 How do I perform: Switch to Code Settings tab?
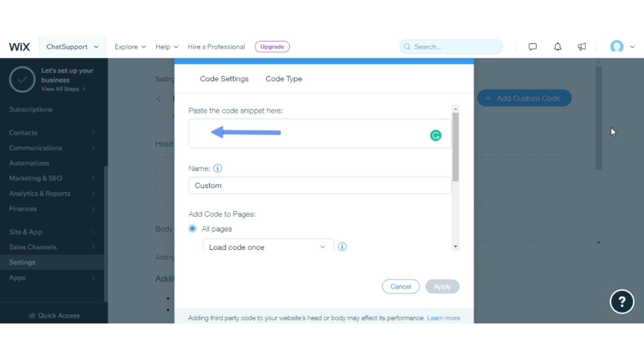click(x=224, y=79)
